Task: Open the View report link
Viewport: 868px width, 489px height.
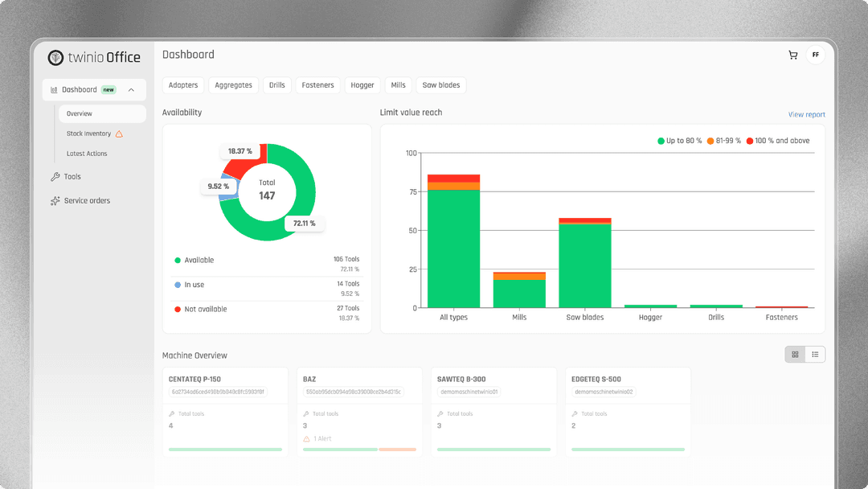Action: (807, 115)
